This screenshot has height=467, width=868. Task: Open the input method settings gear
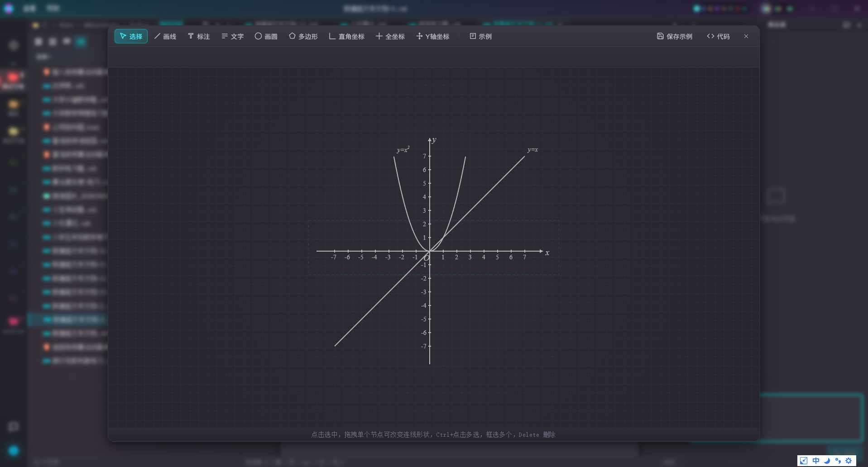(x=849, y=461)
